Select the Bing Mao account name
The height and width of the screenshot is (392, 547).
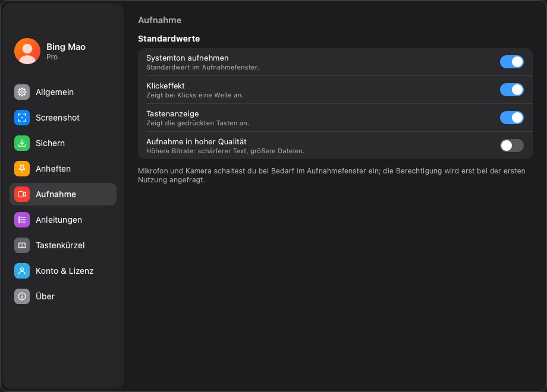click(x=66, y=47)
